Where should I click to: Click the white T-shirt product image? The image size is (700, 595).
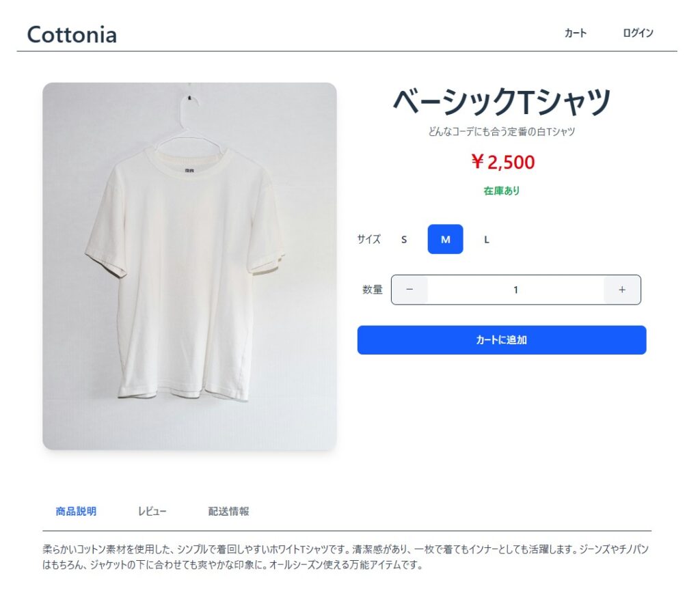[x=189, y=266]
